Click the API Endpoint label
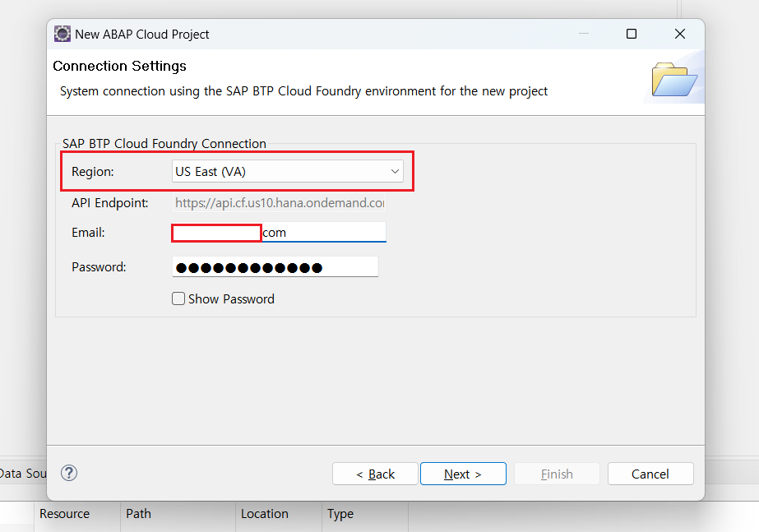The image size is (759, 532). point(110,203)
